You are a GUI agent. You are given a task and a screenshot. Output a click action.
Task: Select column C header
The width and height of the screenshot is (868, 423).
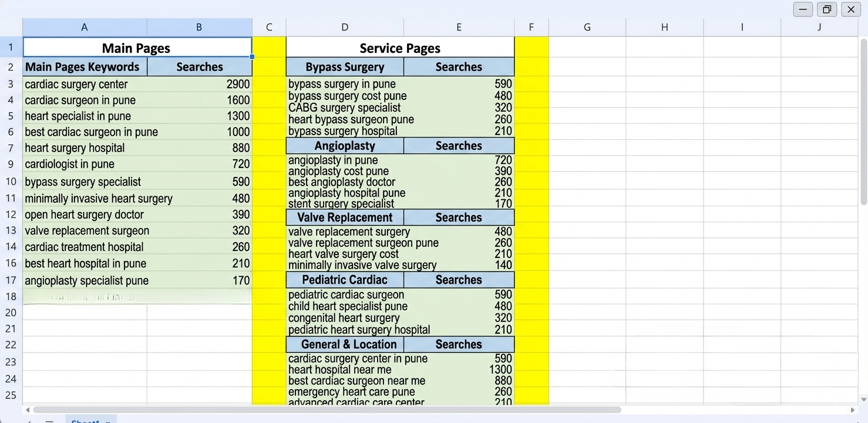point(269,27)
